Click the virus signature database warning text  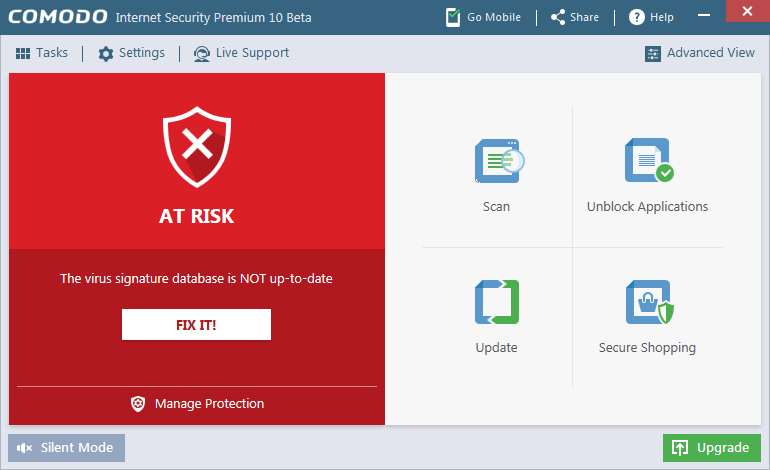tap(196, 278)
